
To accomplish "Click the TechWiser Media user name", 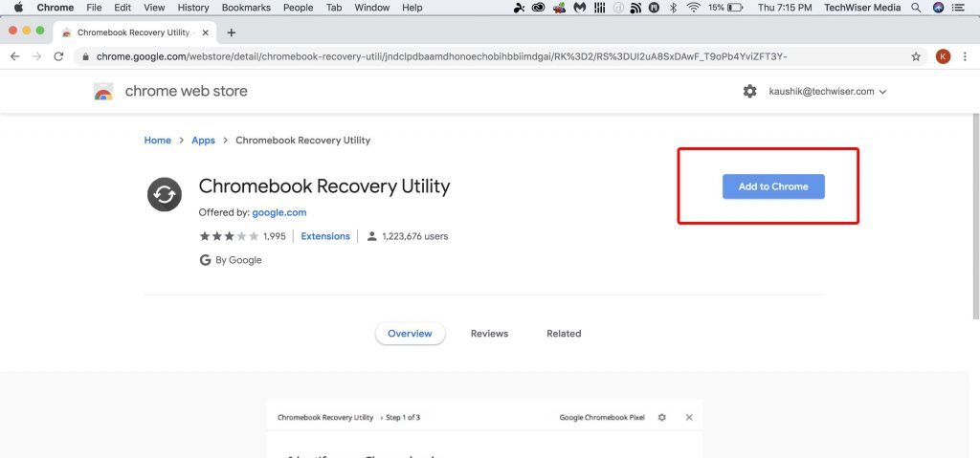I will coord(862,8).
